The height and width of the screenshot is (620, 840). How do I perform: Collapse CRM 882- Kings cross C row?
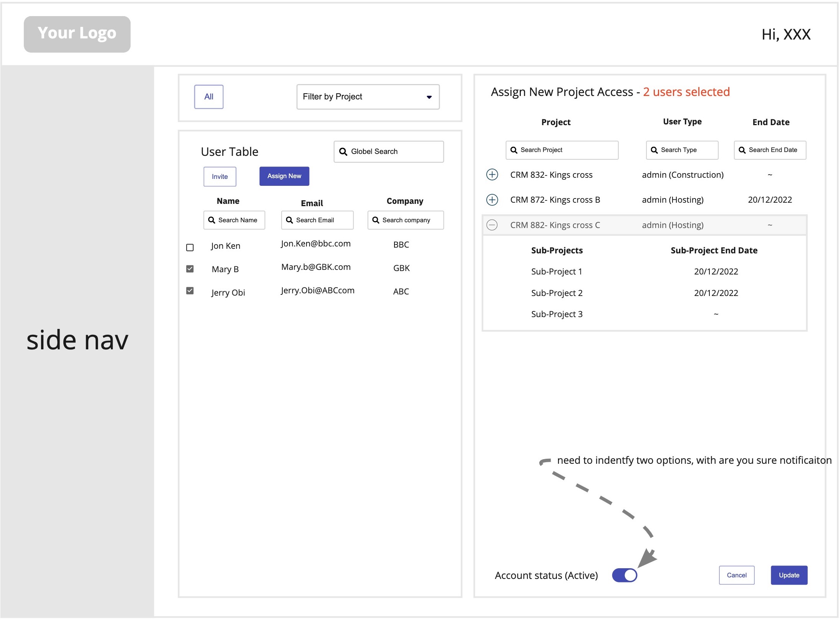click(x=492, y=225)
